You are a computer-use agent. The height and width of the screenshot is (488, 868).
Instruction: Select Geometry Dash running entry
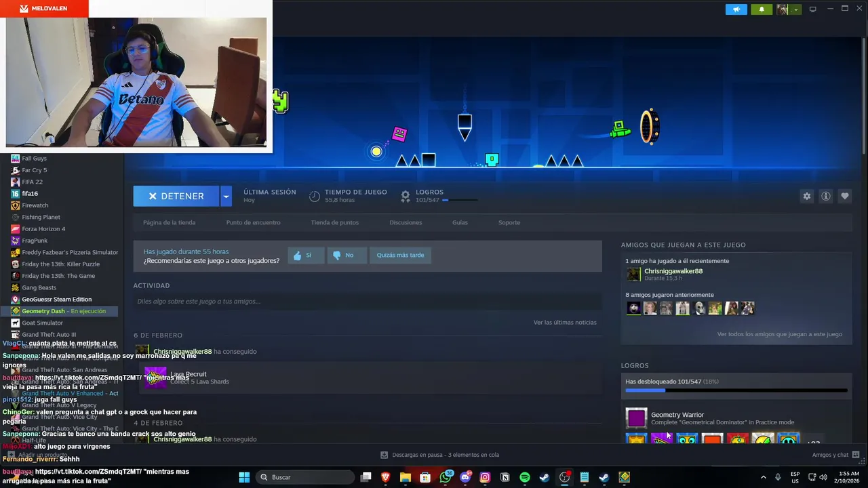pyautogui.click(x=60, y=311)
